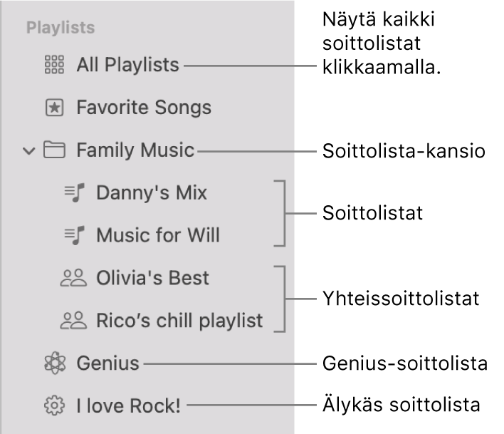Click the All Playlists grid icon
This screenshot has height=434, width=504.
pos(54,66)
